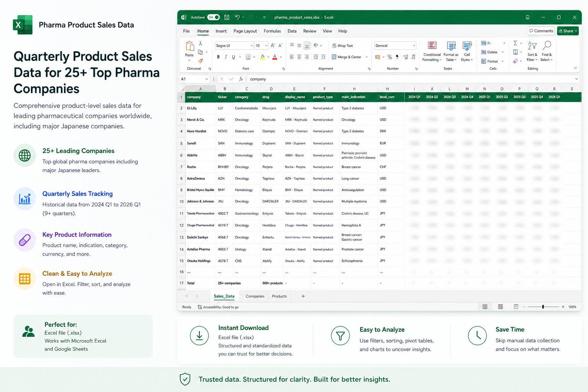Save the workbook using the save icon
Screen dimensions: 588x392
pos(227,17)
